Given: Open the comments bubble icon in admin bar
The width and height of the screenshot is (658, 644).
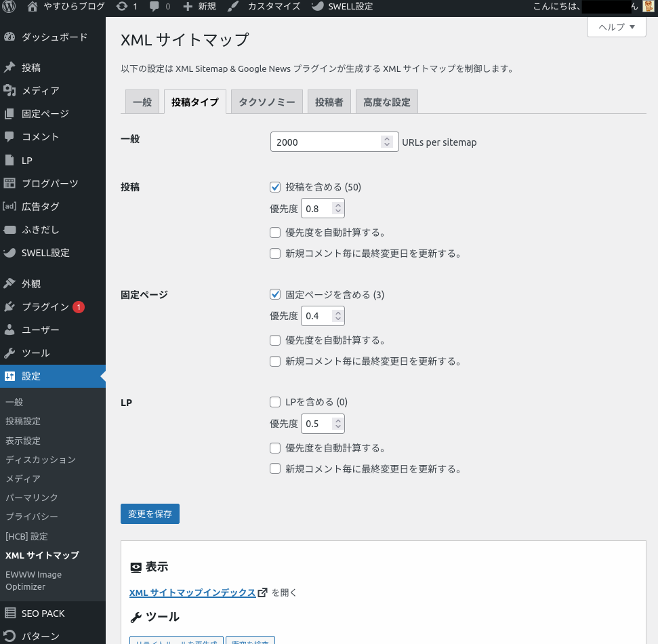Looking at the screenshot, I should [155, 7].
